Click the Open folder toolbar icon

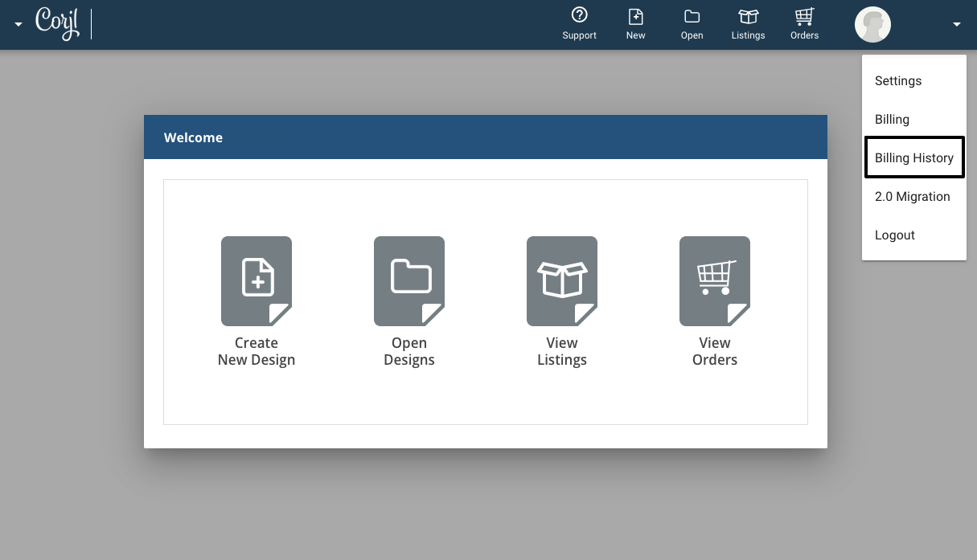pos(692,24)
